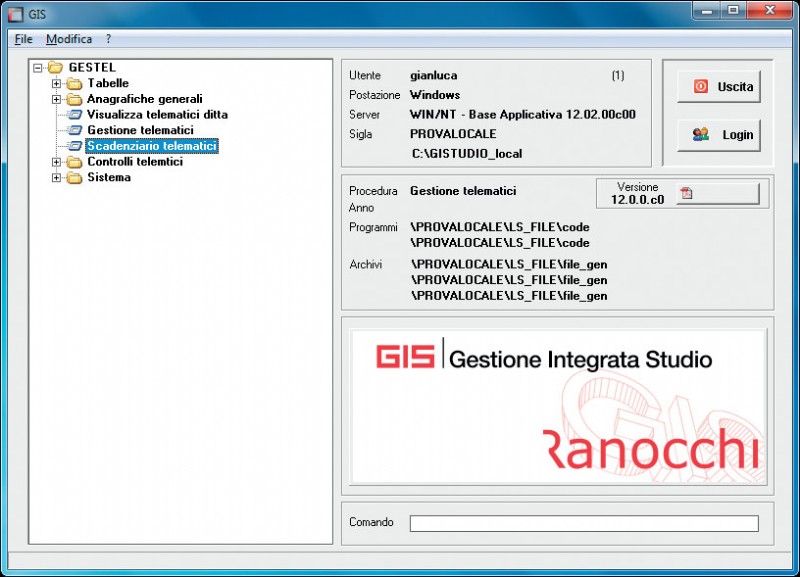
Task: Select Anagrafiche generali in the tree
Action: click(x=145, y=99)
